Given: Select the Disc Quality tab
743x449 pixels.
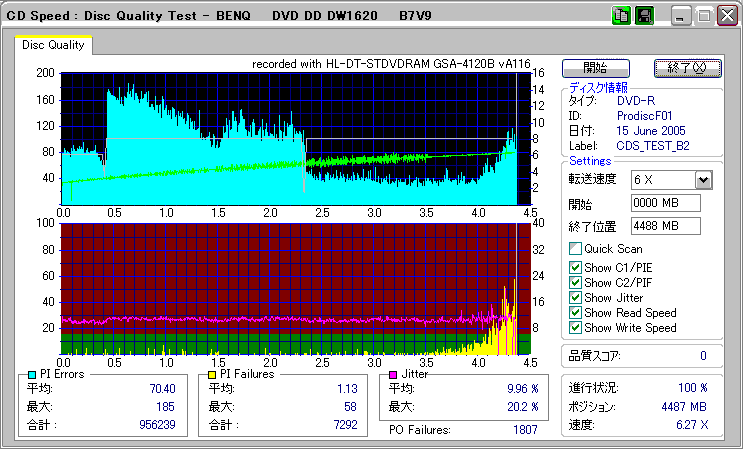Looking at the screenshot, I should (53, 45).
